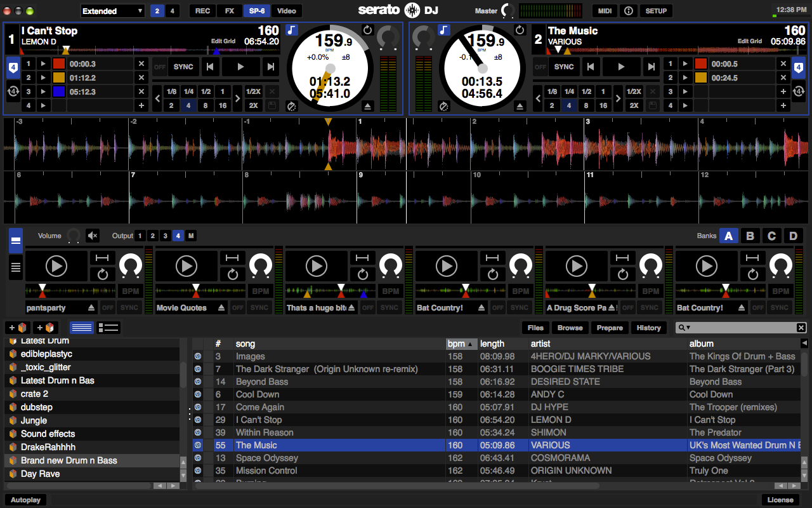812x508 pixels.
Task: Shift deck 1 loop sizes left
Action: 157,98
